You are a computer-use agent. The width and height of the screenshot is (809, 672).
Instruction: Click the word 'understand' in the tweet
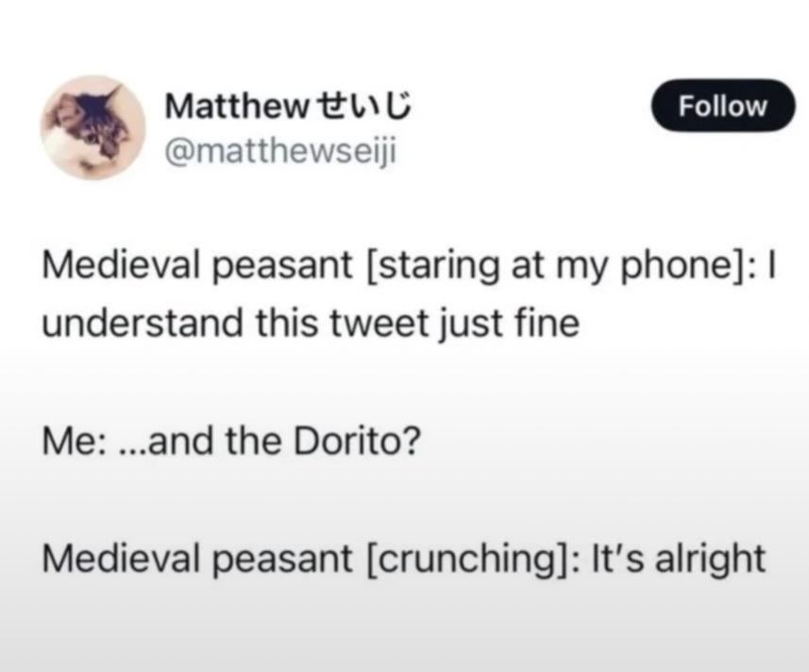[x=143, y=324]
